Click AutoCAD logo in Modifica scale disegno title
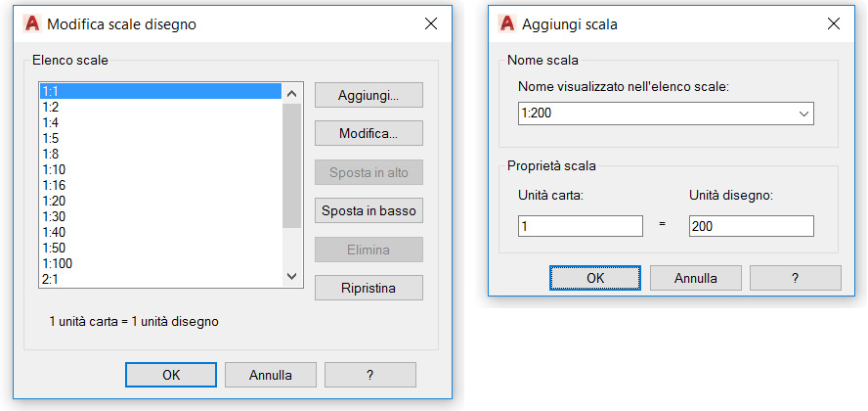868x411 pixels. pos(32,23)
